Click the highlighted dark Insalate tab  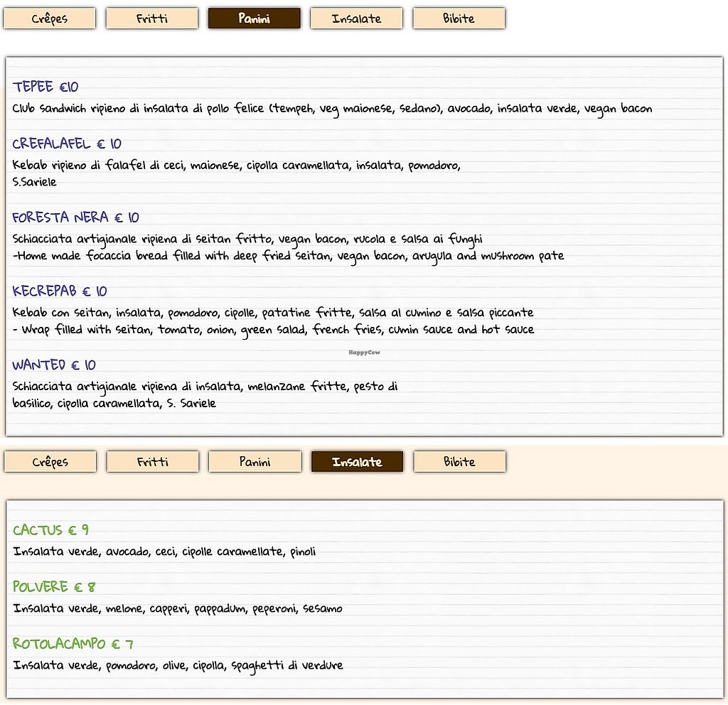(357, 462)
